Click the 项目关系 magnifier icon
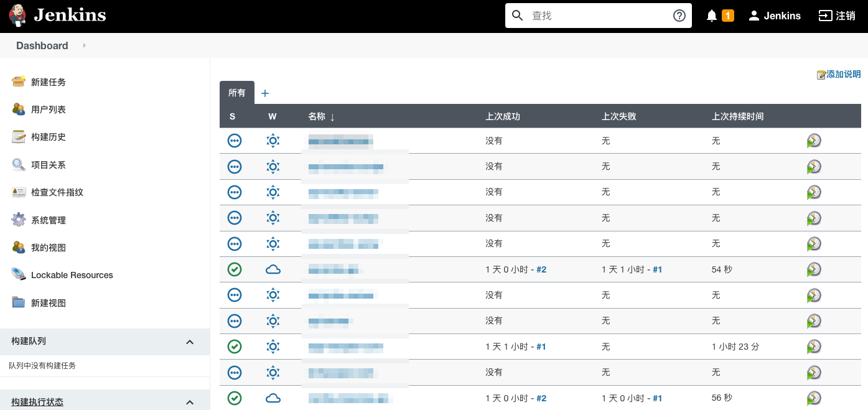Image resolution: width=868 pixels, height=410 pixels. [19, 164]
